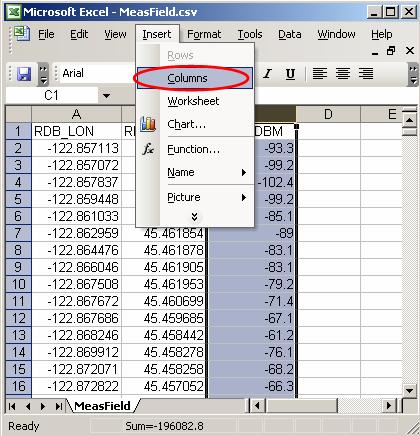Click the vertical scrollbar down arrow
This screenshot has height=436, width=420.
(x=410, y=390)
